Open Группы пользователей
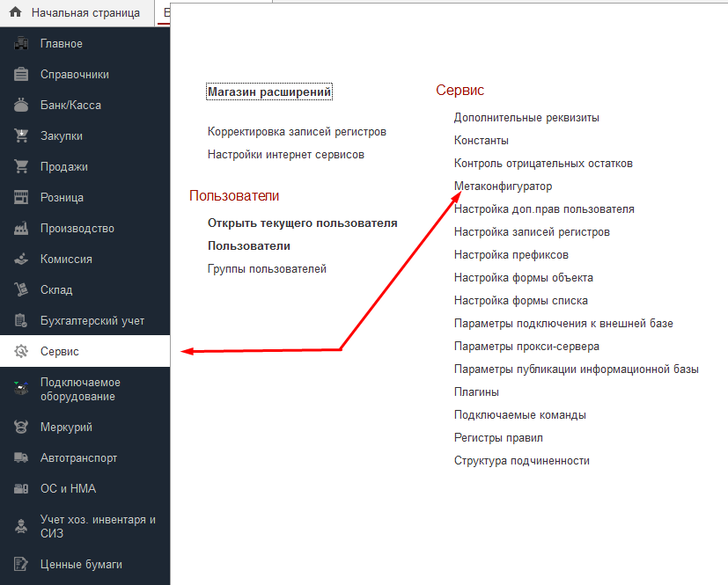This screenshot has width=728, height=585. click(x=267, y=268)
